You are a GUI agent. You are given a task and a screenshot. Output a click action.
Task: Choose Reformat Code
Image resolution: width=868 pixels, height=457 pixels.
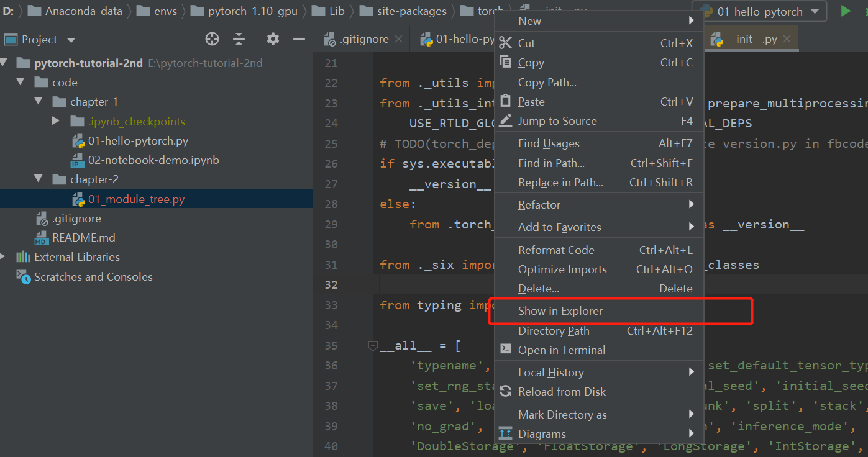[x=599, y=250]
